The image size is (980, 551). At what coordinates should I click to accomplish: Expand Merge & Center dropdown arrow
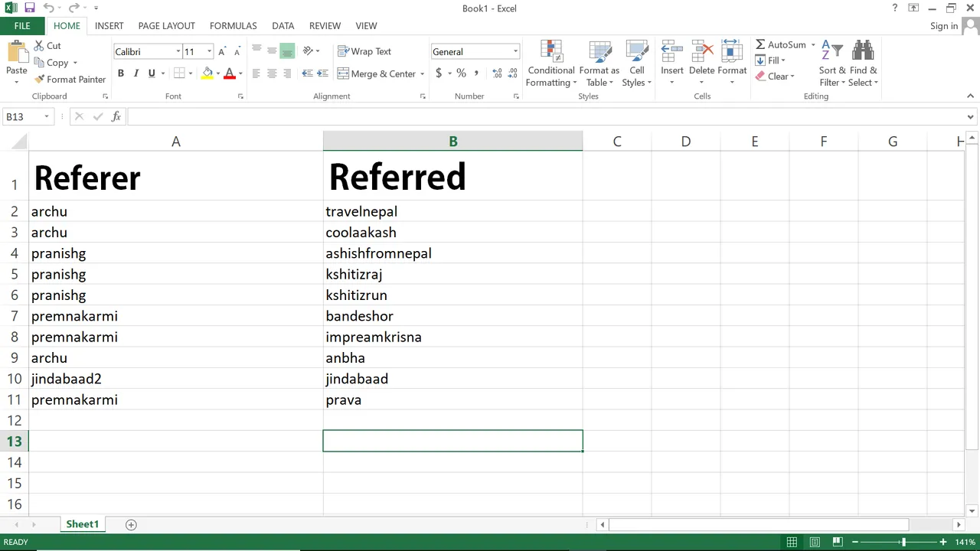pyautogui.click(x=423, y=74)
